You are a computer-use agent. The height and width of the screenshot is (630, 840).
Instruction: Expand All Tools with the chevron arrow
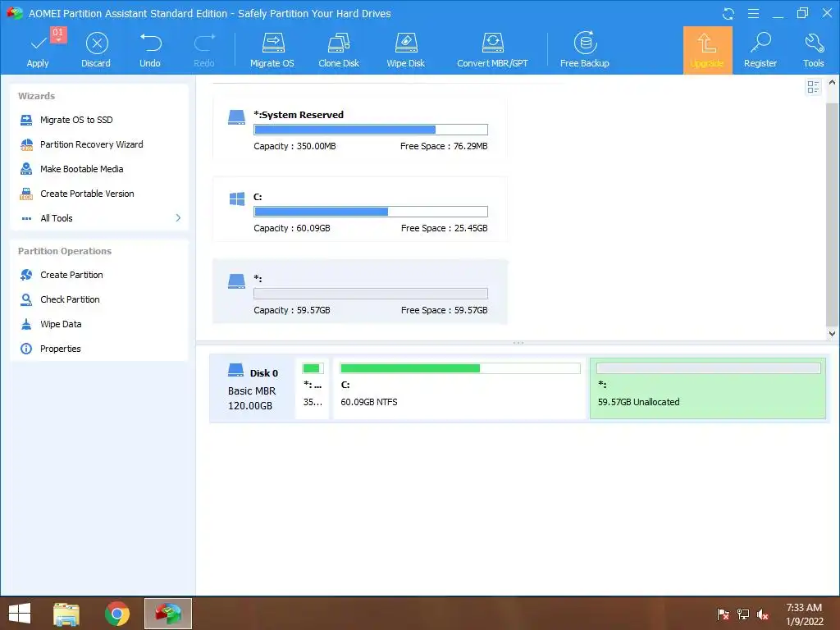(178, 218)
